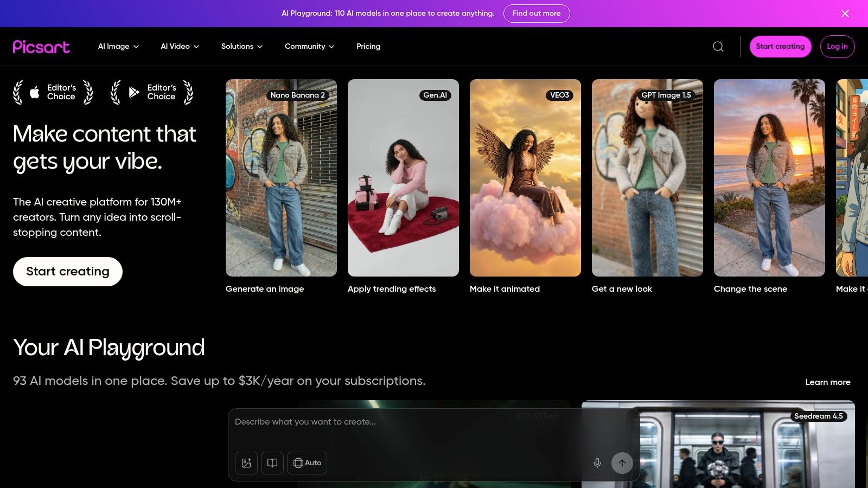Click the Picsart logo
Viewport: 868px width, 488px height.
[41, 47]
